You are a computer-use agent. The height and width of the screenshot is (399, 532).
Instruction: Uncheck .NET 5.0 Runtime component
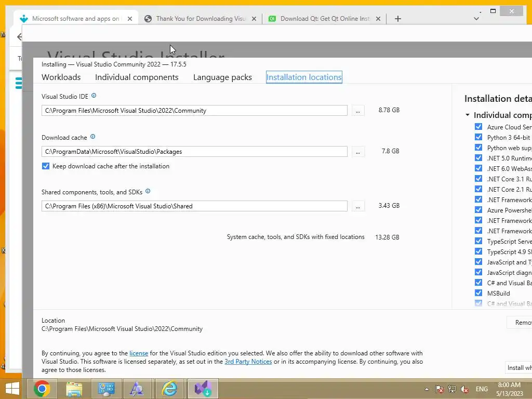tap(478, 158)
